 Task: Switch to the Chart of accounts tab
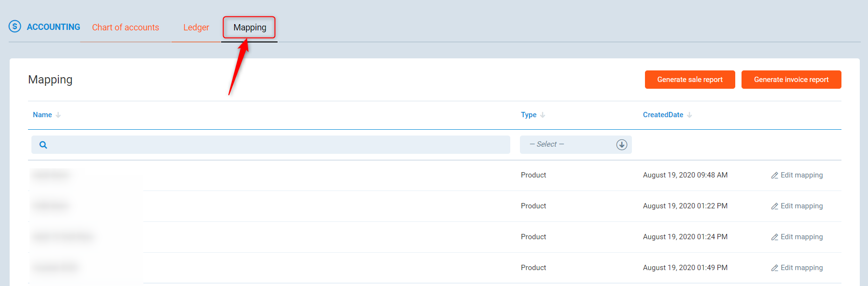click(126, 27)
